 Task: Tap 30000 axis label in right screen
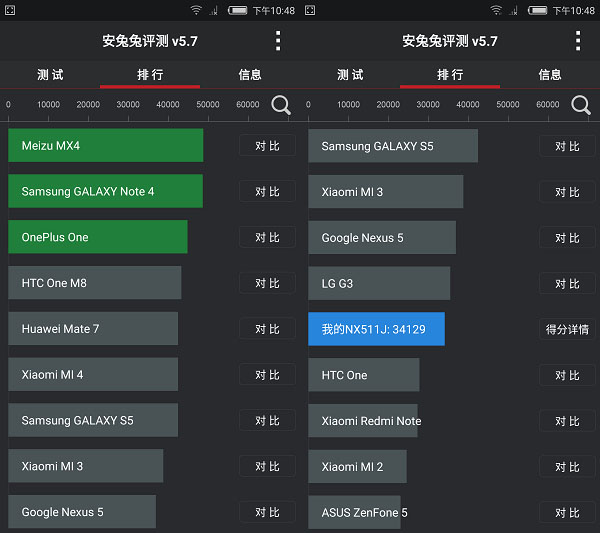(428, 104)
